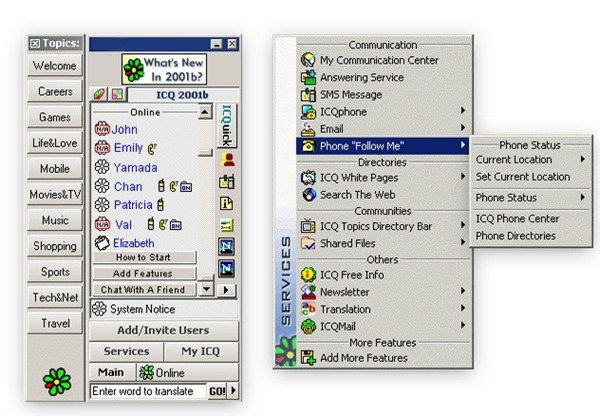Click the Chat With A Friend button
Image resolution: width=600 pixels, height=416 pixels.
point(144,290)
